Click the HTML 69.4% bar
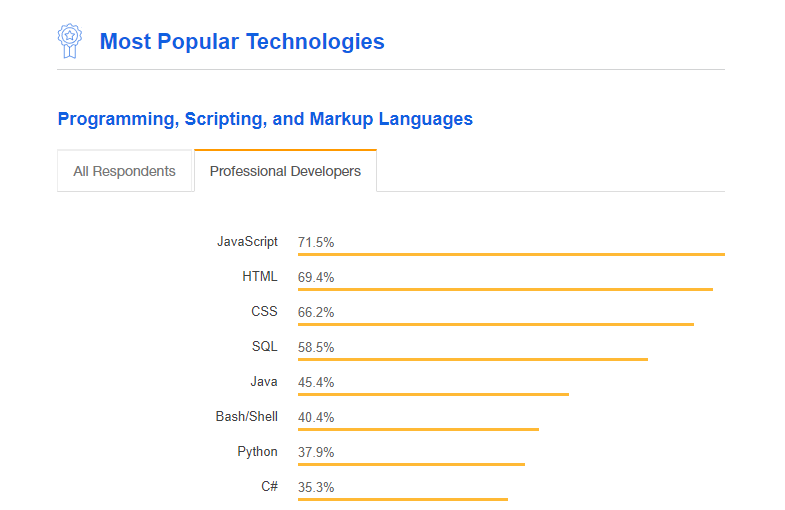This screenshot has height=510, width=785. coord(505,289)
